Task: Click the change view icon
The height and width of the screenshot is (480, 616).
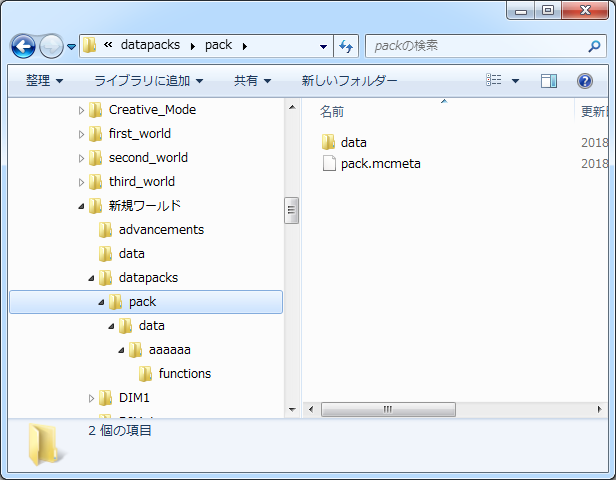Action: (494, 81)
